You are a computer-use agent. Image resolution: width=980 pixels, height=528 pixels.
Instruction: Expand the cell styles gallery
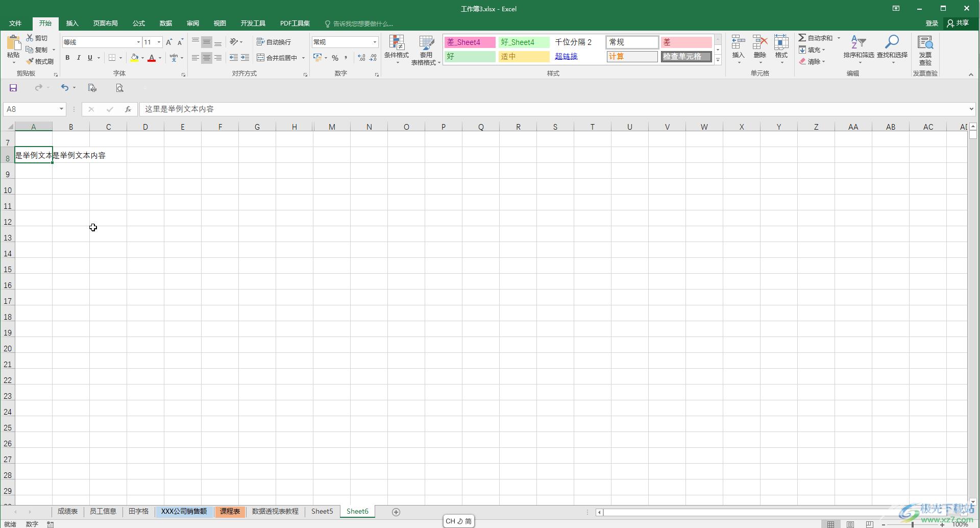tap(718, 60)
